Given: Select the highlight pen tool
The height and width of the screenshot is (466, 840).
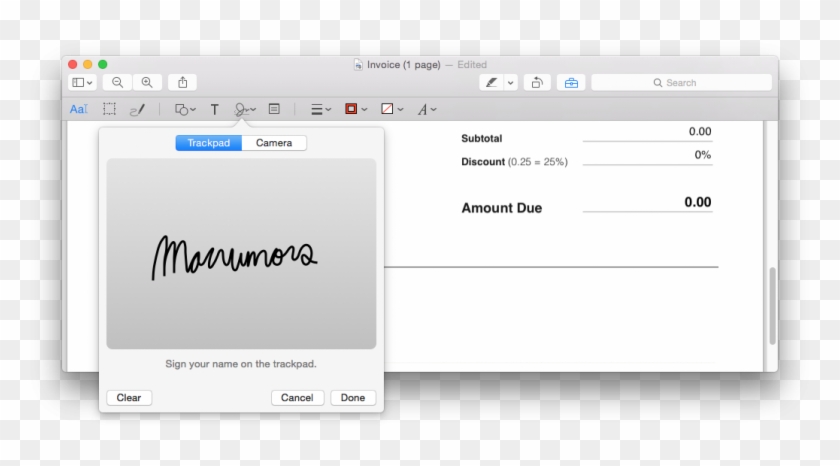Looking at the screenshot, I should click(x=491, y=82).
